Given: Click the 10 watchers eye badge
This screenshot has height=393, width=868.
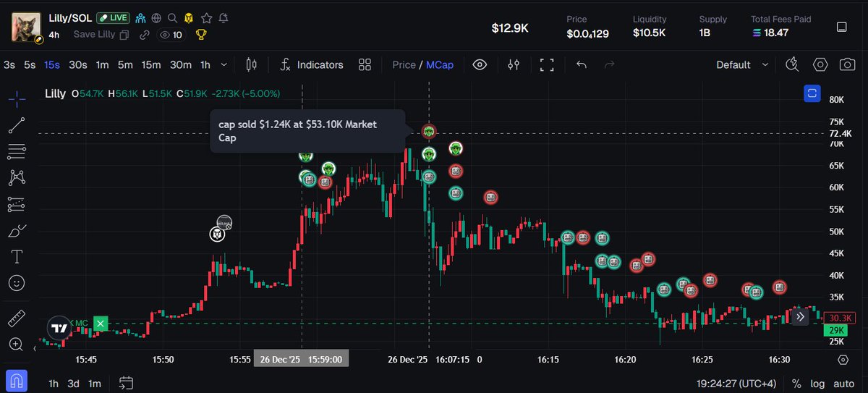Looking at the screenshot, I should [x=171, y=35].
